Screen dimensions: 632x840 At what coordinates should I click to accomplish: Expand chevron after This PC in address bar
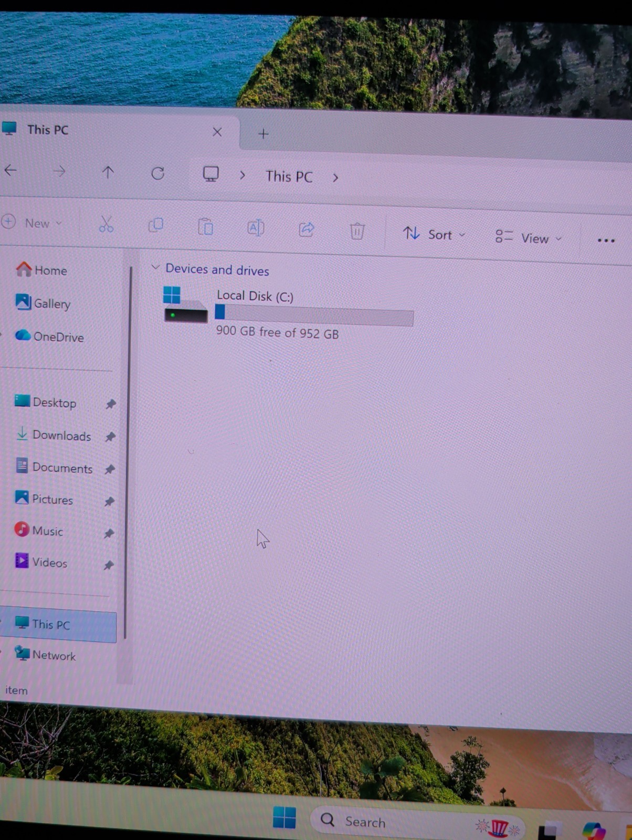point(335,177)
